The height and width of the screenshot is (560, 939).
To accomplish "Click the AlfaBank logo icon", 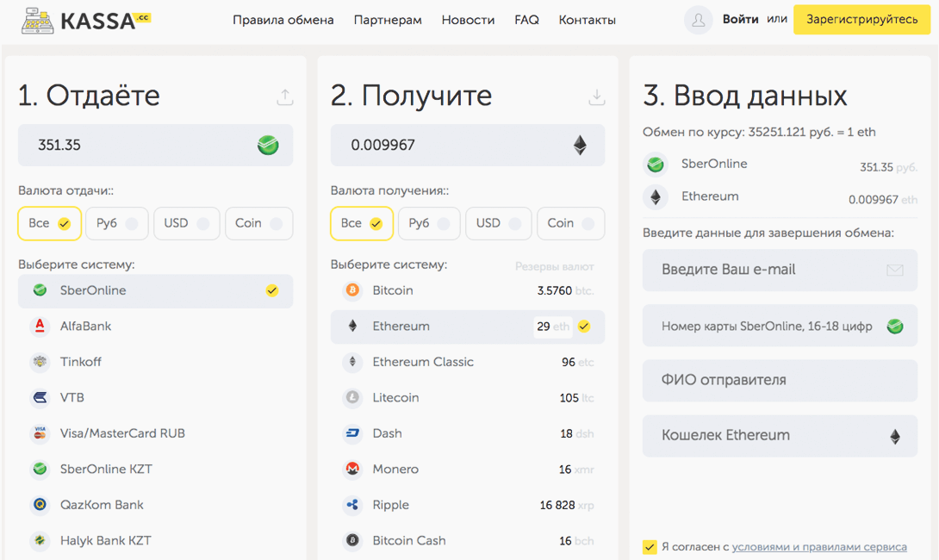I will pos(40,326).
